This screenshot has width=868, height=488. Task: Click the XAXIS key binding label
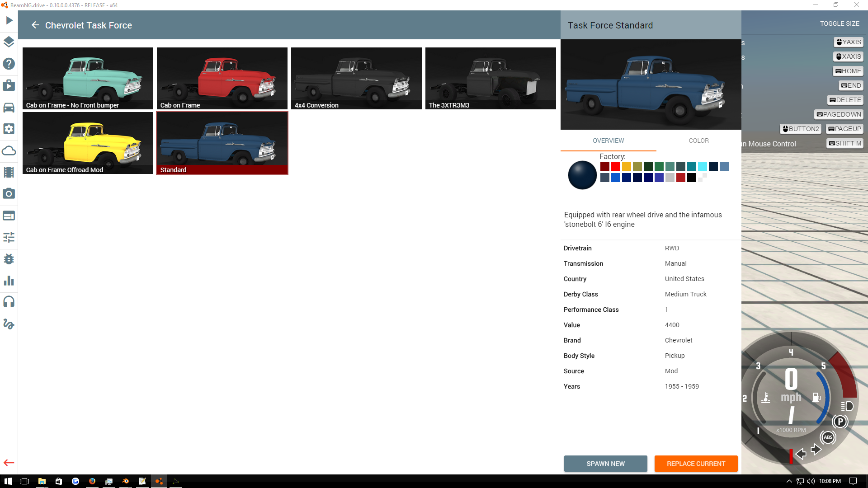849,56
